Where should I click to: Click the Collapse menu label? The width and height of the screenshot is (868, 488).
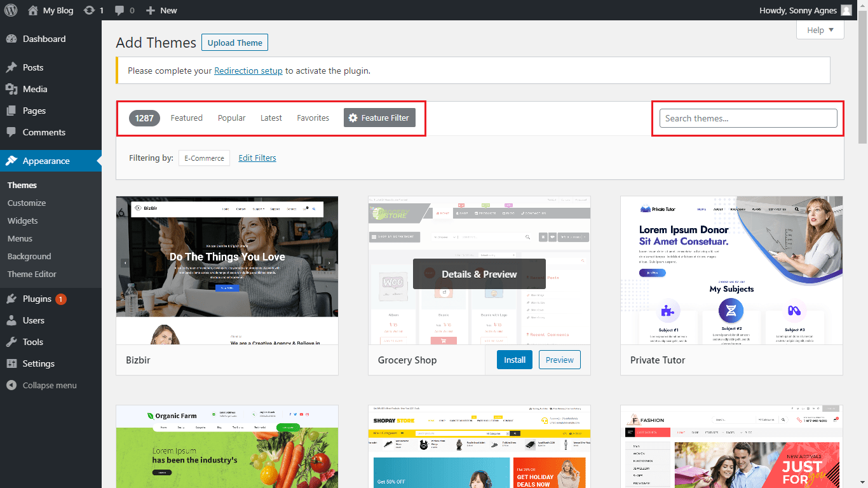(x=50, y=385)
